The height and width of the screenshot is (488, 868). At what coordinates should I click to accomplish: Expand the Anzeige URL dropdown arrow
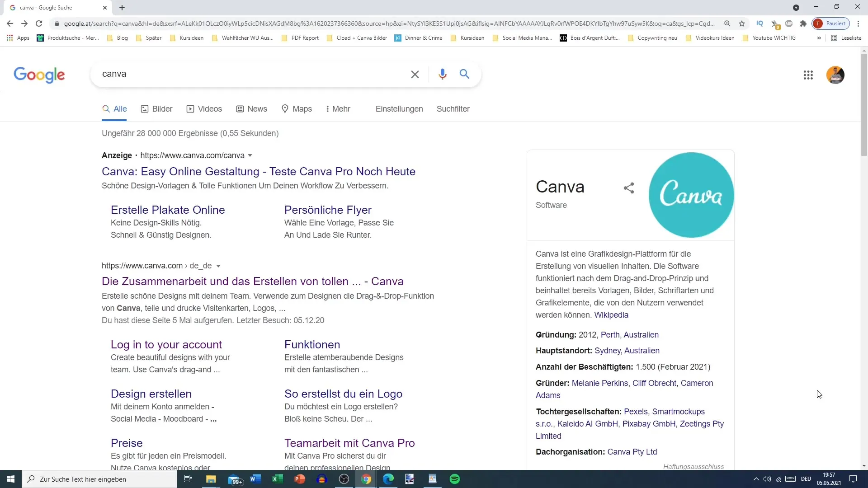[x=250, y=155]
